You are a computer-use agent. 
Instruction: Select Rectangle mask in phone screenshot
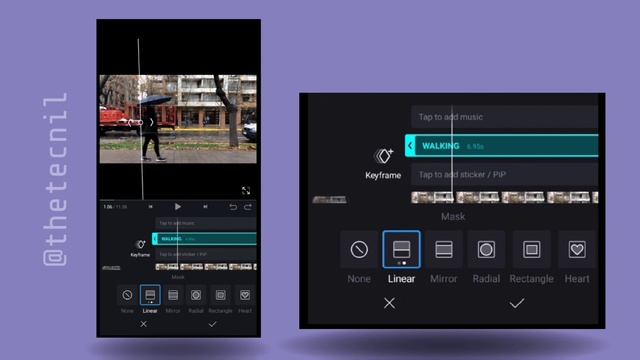point(220,295)
